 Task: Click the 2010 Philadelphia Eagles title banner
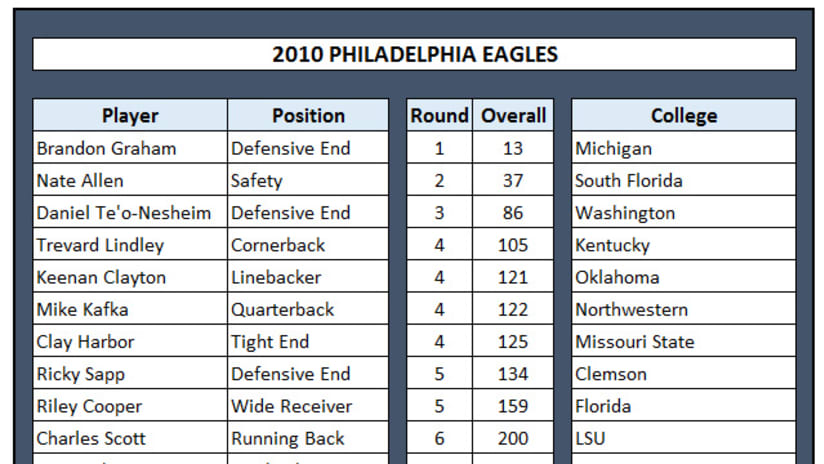[414, 54]
